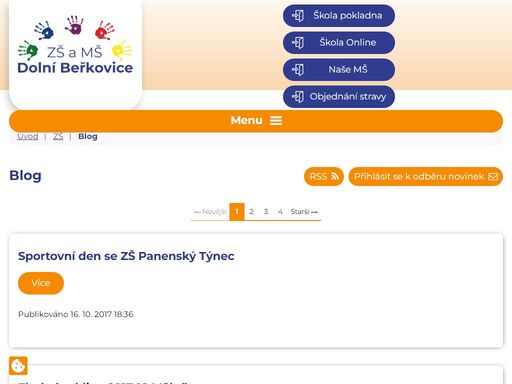Select page 4 in the pagination
512x384 pixels.
pos(280,212)
